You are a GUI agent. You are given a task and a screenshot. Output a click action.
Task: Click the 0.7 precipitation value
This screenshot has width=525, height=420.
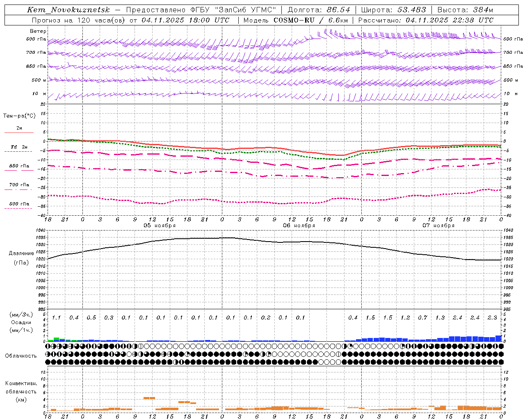pos(422,318)
